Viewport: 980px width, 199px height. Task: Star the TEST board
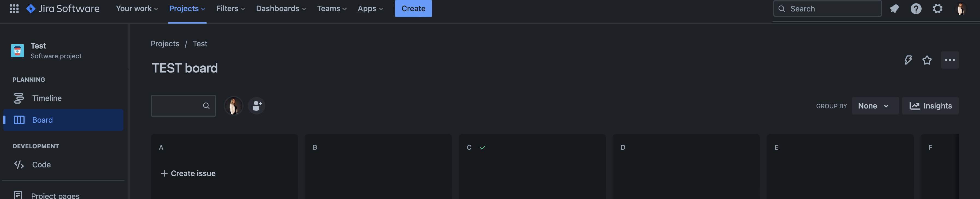[x=927, y=60]
